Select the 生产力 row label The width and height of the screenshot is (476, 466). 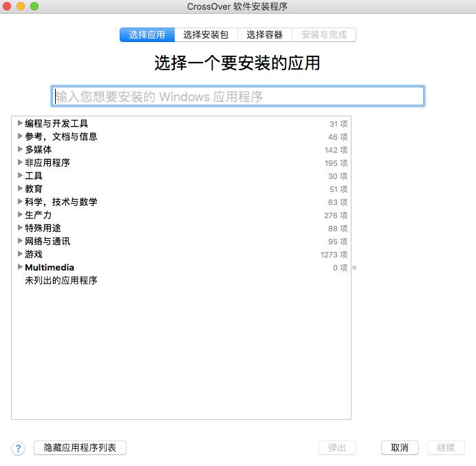pyautogui.click(x=39, y=215)
